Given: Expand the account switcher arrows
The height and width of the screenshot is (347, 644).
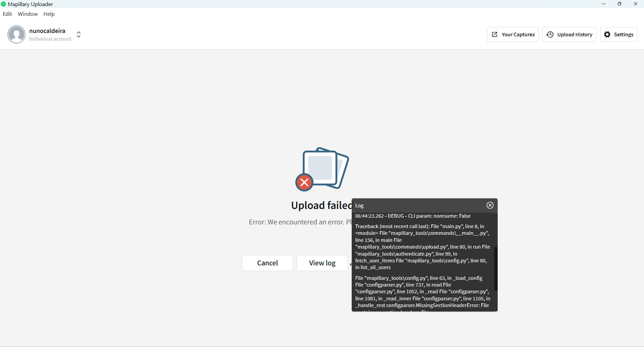Looking at the screenshot, I should (79, 34).
